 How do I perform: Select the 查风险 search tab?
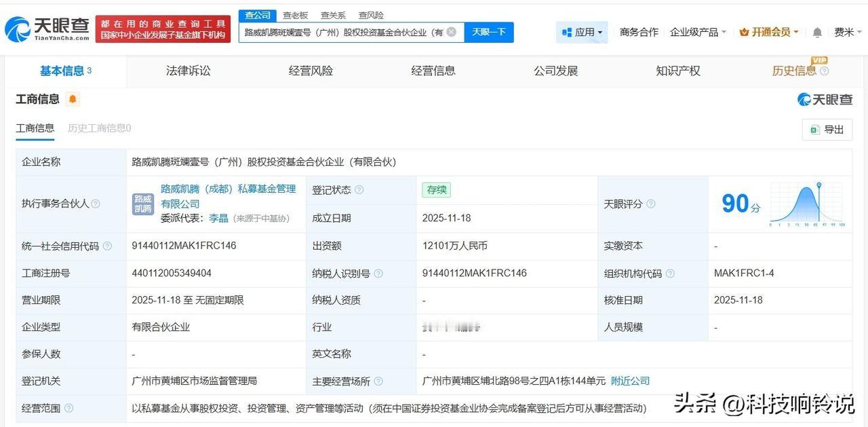click(371, 15)
